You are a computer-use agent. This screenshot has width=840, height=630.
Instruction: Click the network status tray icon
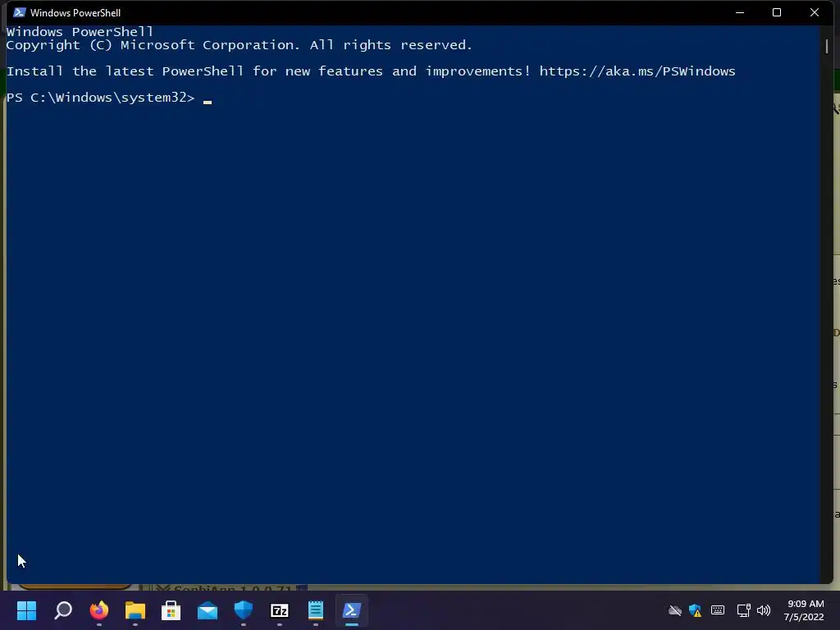click(743, 610)
